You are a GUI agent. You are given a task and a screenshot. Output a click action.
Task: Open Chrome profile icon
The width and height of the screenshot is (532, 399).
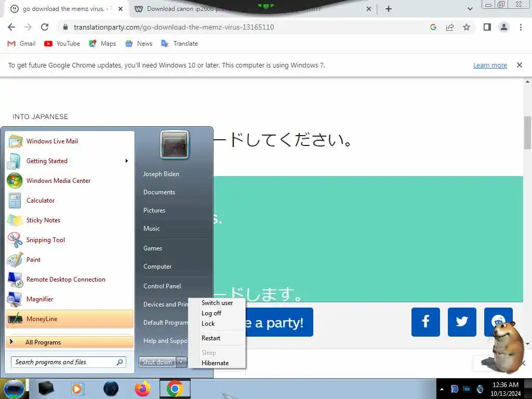tap(504, 27)
